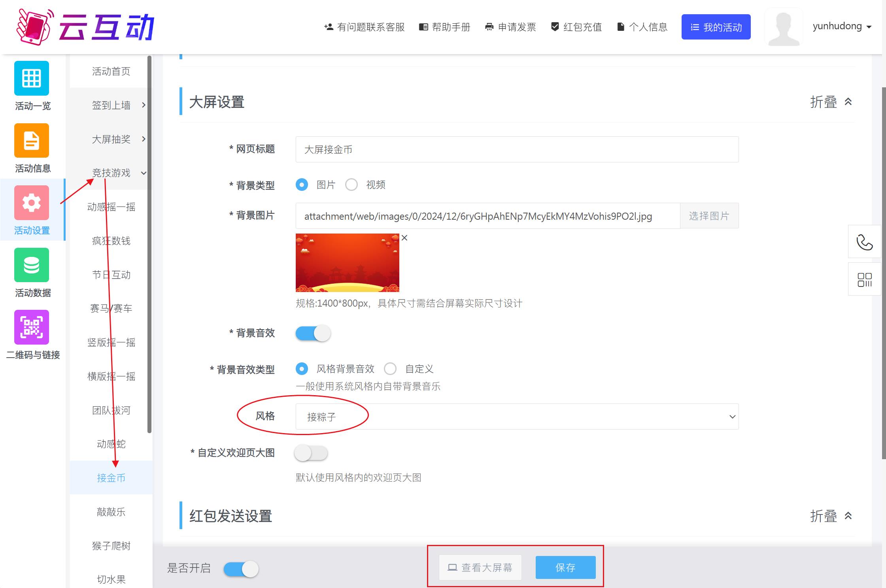
Task: Toggle the 背景音效 switch off
Action: (313, 333)
